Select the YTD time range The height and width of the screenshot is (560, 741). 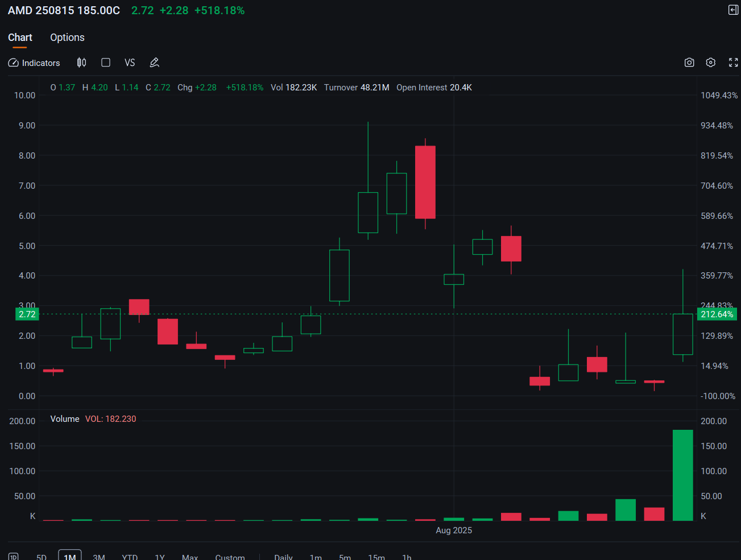click(130, 557)
